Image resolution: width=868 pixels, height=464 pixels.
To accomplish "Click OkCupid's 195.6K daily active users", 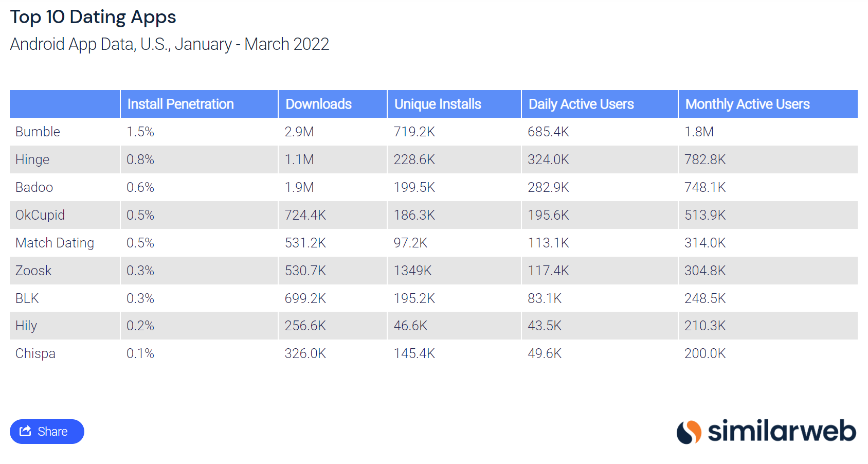I will click(x=548, y=215).
